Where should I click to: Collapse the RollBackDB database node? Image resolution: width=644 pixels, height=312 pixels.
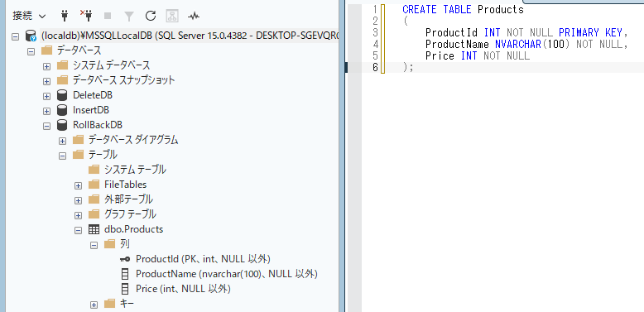46,126
